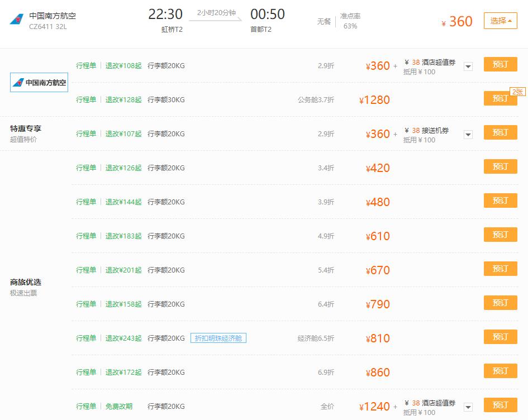Book the ¥670 fare in 商旅优选
The height and width of the screenshot is (420, 528).
point(500,269)
